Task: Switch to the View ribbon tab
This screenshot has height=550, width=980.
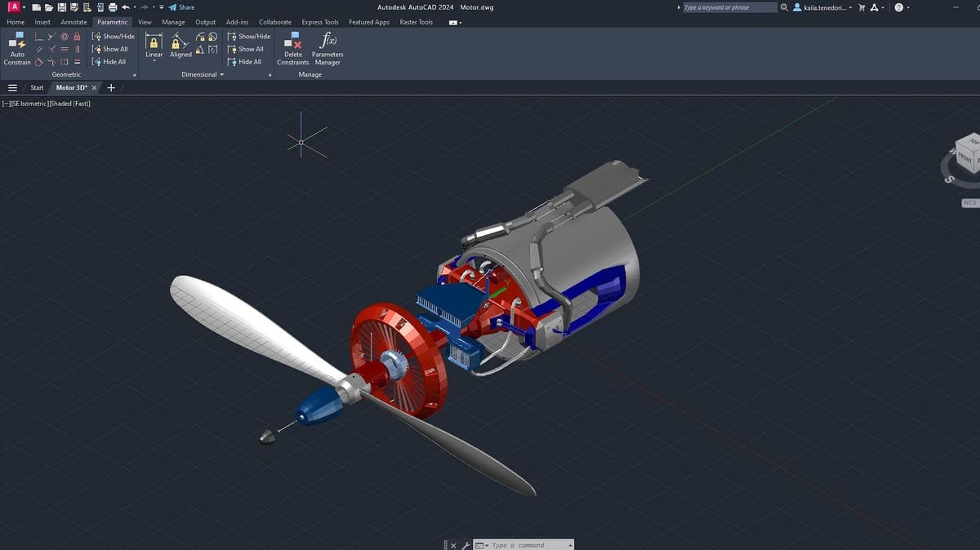Action: click(x=145, y=22)
